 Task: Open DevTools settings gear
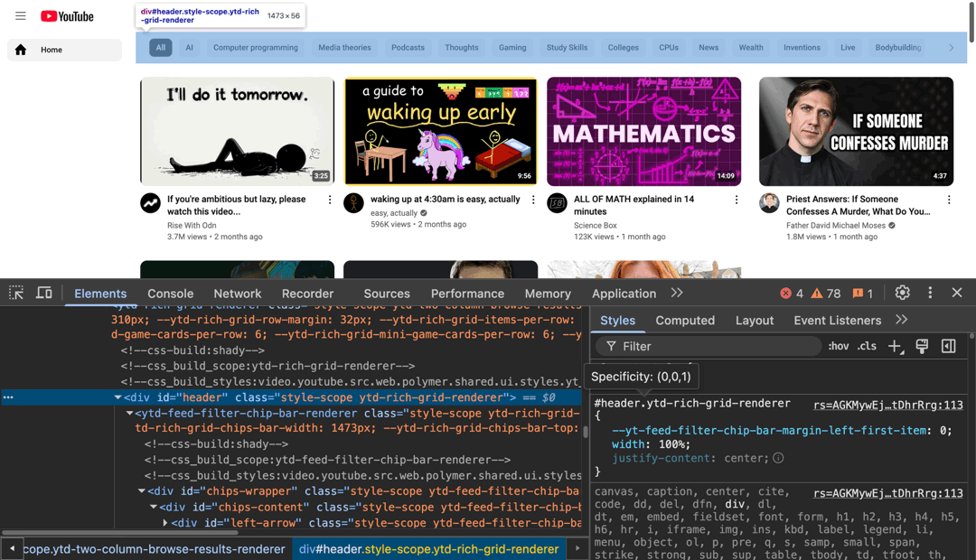(x=902, y=293)
